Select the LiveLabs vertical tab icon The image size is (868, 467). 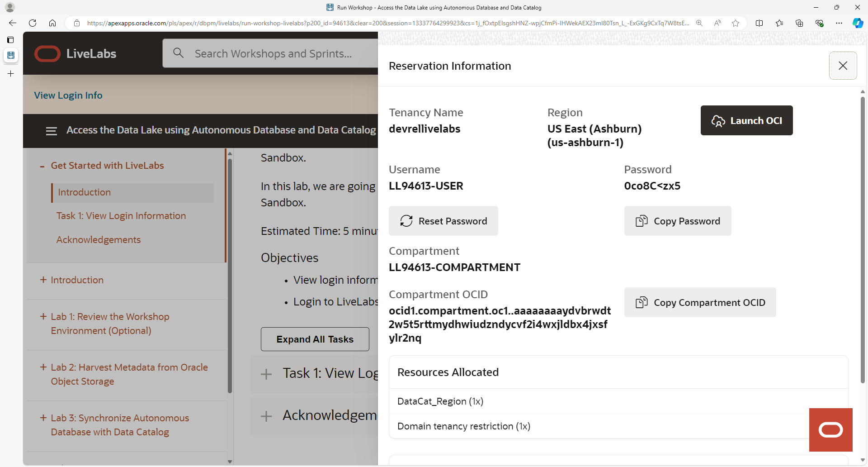(x=10, y=55)
